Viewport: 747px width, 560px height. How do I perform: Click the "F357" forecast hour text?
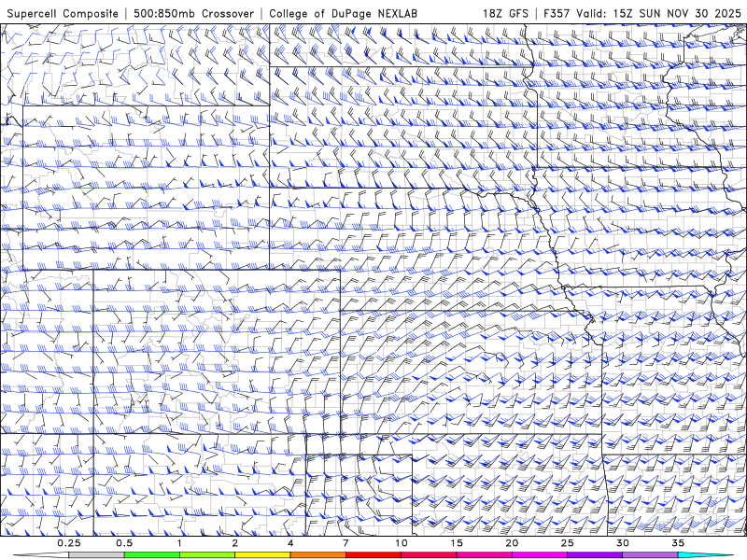[x=557, y=14]
